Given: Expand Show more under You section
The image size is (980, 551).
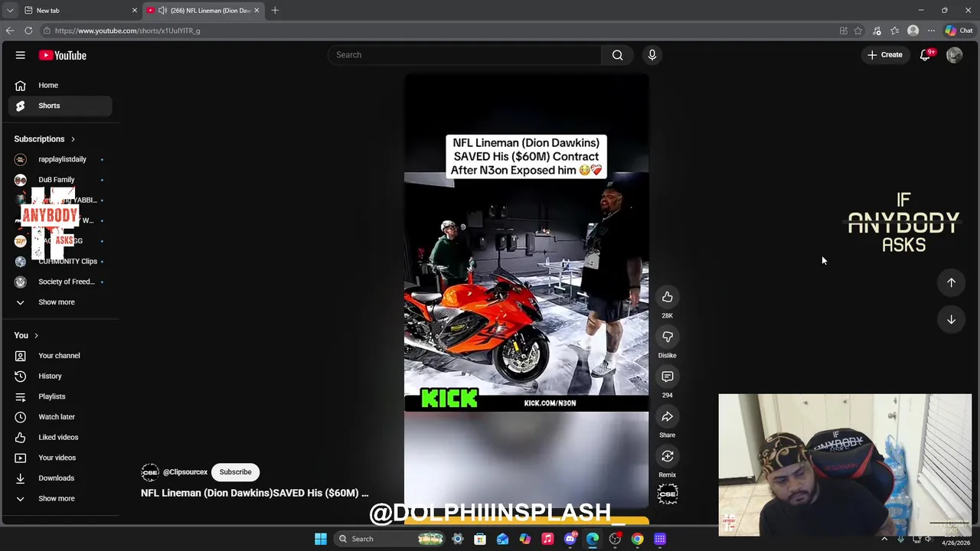Looking at the screenshot, I should (60, 498).
